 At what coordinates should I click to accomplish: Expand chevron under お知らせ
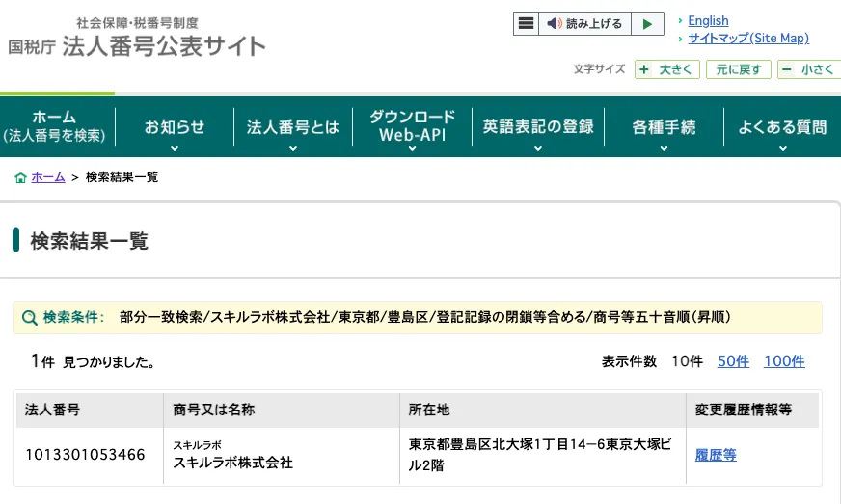175,148
